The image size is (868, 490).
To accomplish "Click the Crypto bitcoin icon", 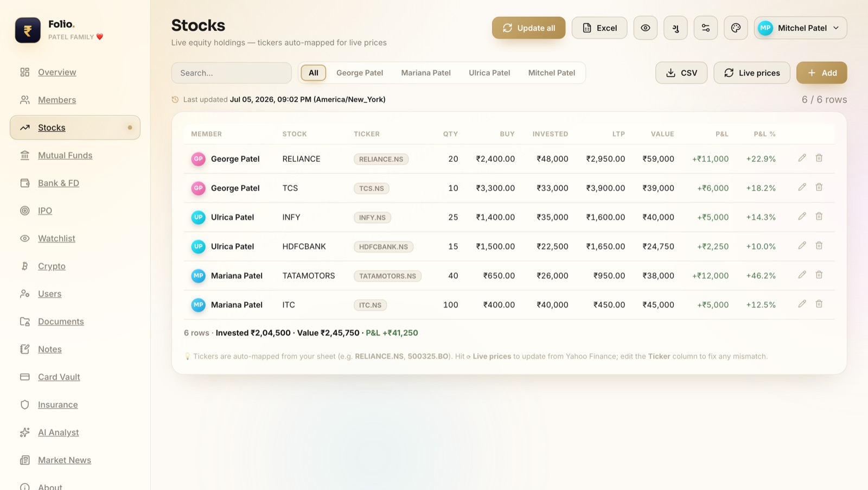I will (x=25, y=266).
